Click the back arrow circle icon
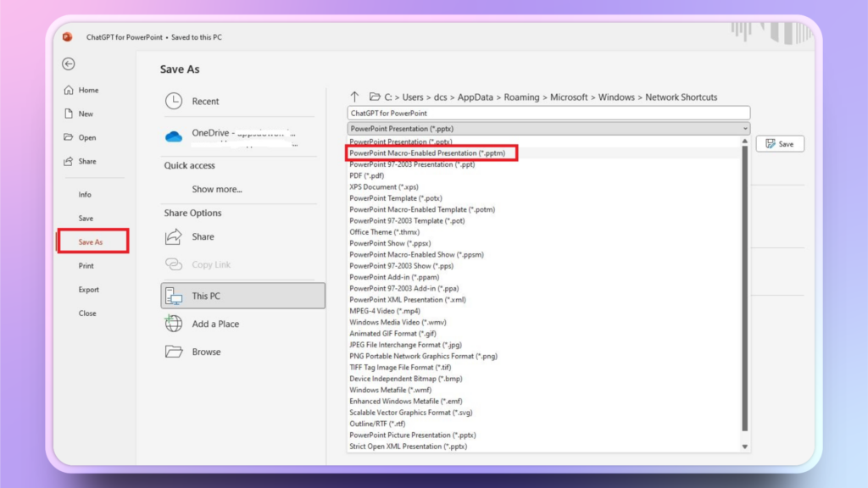 click(69, 64)
